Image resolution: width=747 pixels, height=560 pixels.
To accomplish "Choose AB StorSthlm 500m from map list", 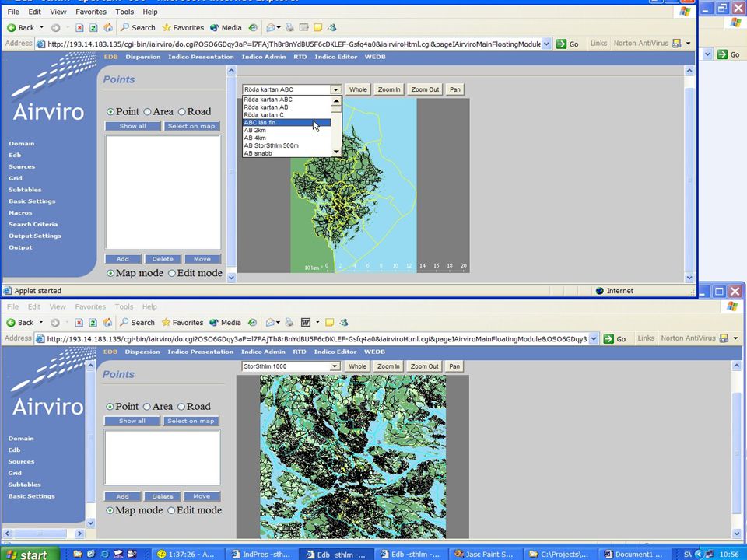I will pos(287,145).
